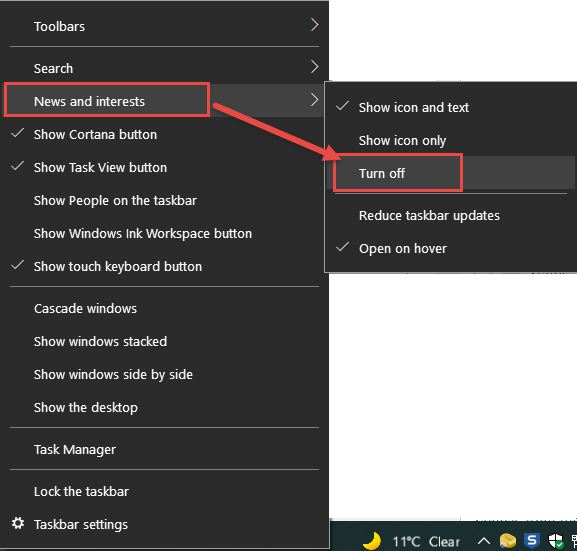Open Windows Security shield tray icon
Image resolution: width=577 pixels, height=551 pixels.
coord(556,541)
